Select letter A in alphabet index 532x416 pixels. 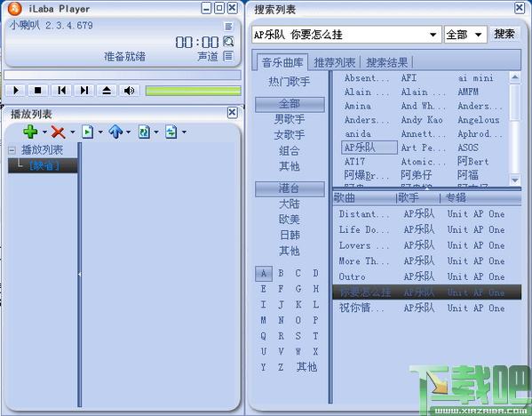(x=264, y=274)
